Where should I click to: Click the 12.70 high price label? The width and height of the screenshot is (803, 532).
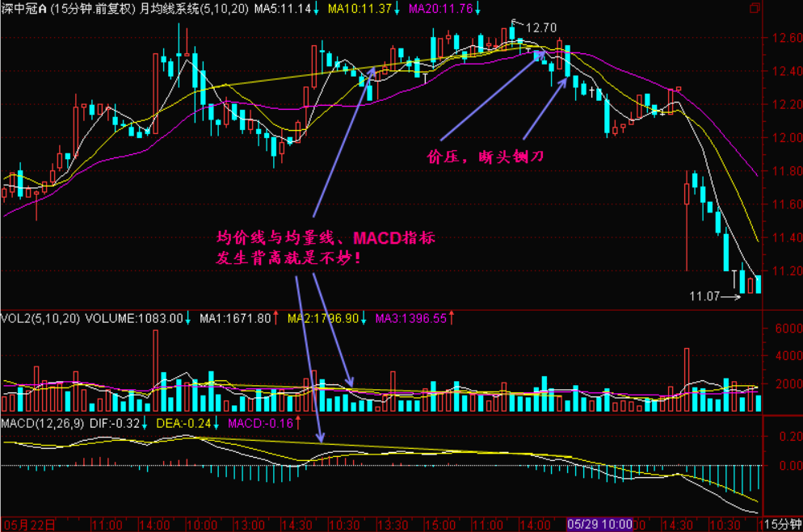tap(540, 27)
